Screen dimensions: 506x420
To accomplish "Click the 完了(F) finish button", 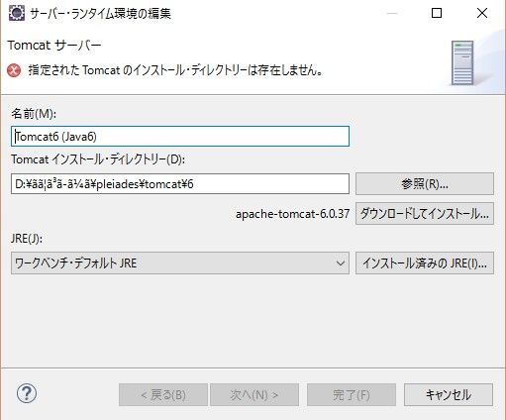I will click(352, 394).
